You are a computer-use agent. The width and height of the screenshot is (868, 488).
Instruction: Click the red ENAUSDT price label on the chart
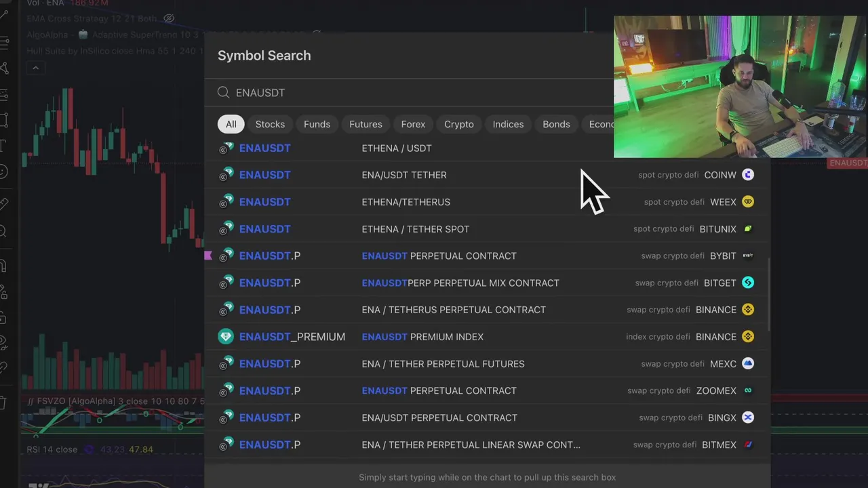(x=848, y=163)
